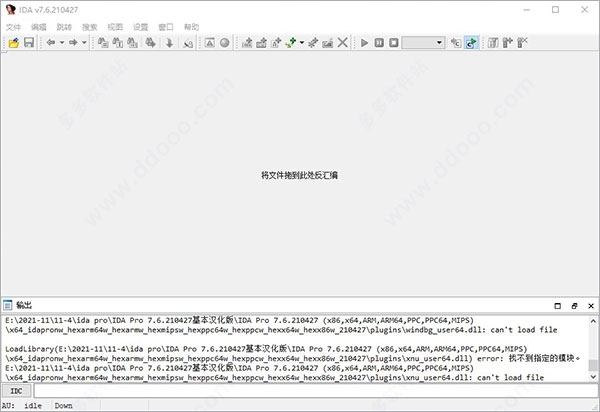Open the 窗口 menu
Screen dimensions: 600x412
tap(166, 27)
